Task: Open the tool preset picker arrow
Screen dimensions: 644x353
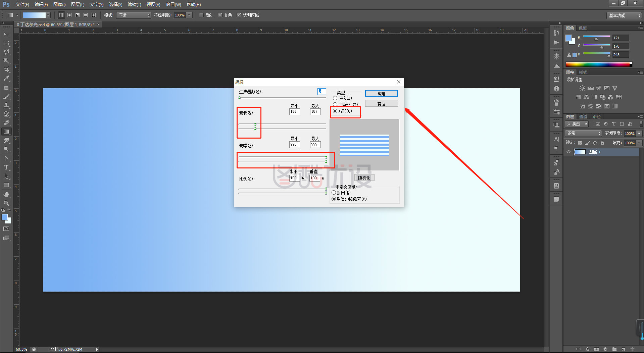Action: [17, 15]
